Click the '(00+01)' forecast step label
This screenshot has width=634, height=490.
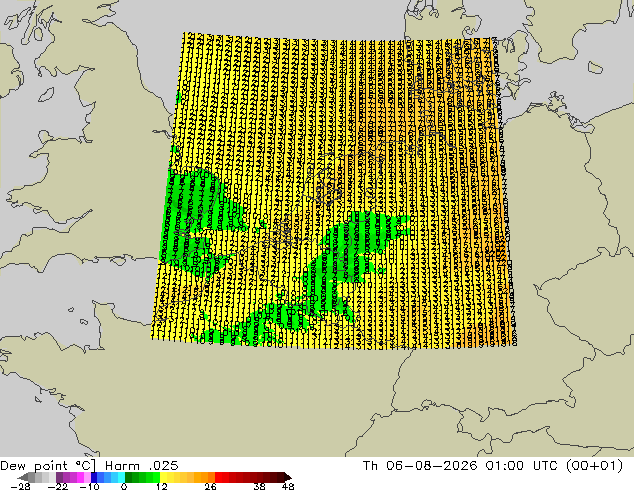(x=595, y=466)
